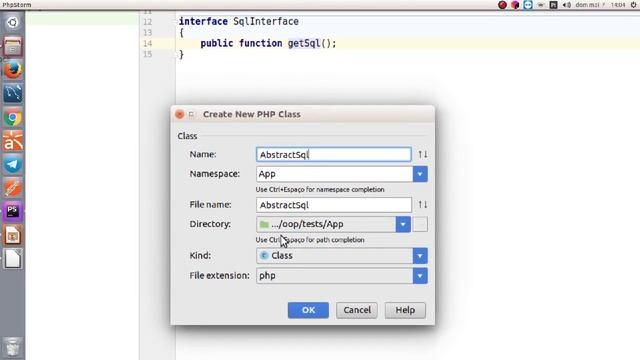This screenshot has height=360, width=640.
Task: Focus the File name field
Action: (x=334, y=204)
